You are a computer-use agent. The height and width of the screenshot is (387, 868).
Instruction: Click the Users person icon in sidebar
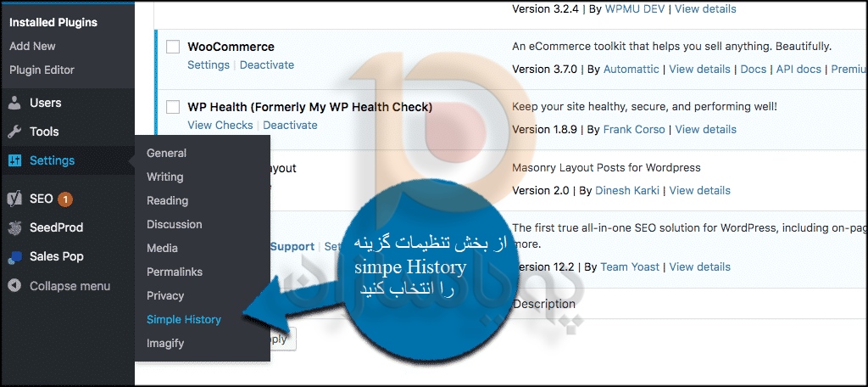(15, 103)
